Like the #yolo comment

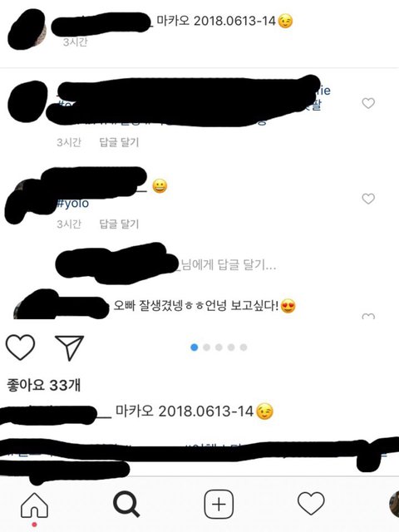coord(368,199)
